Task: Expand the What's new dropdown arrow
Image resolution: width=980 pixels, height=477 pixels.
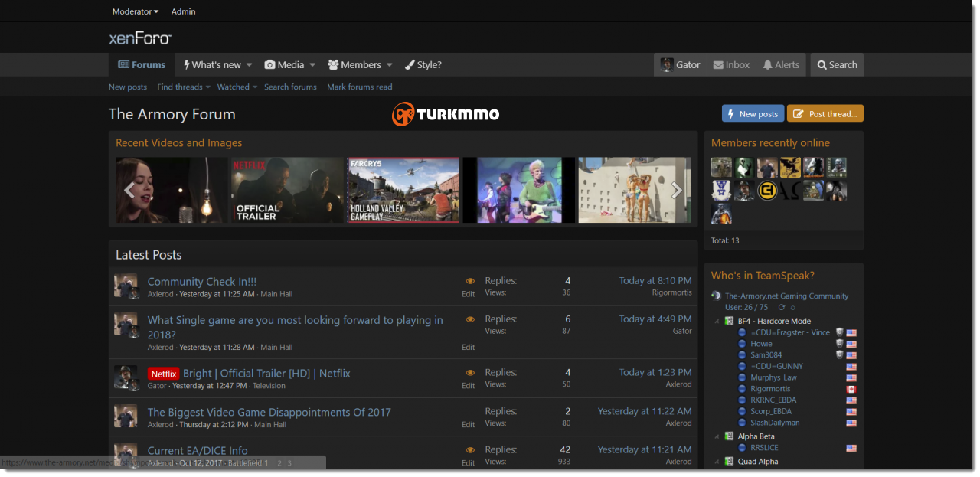Action: point(249,65)
